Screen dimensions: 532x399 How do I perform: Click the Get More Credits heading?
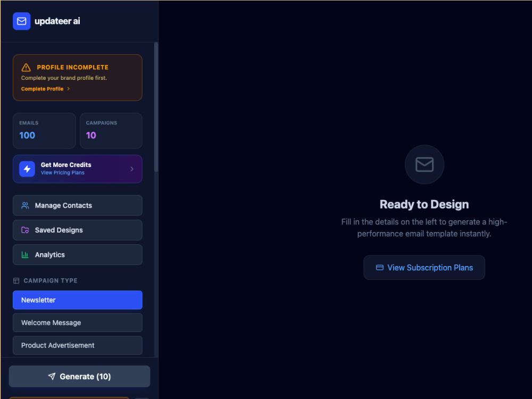pos(66,165)
